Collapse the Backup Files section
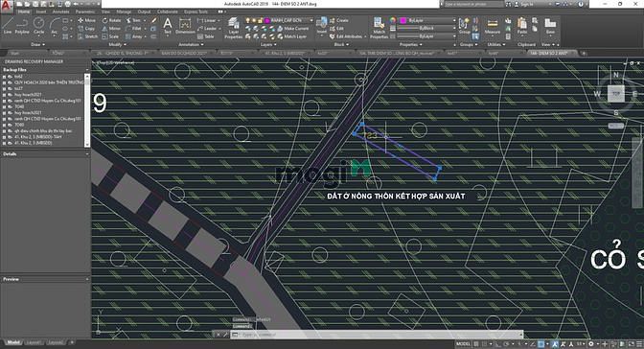644x349 pixels. [86, 70]
